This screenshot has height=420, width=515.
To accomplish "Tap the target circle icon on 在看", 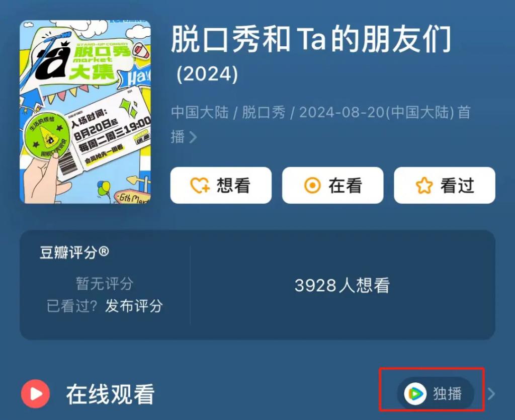I will tap(312, 185).
